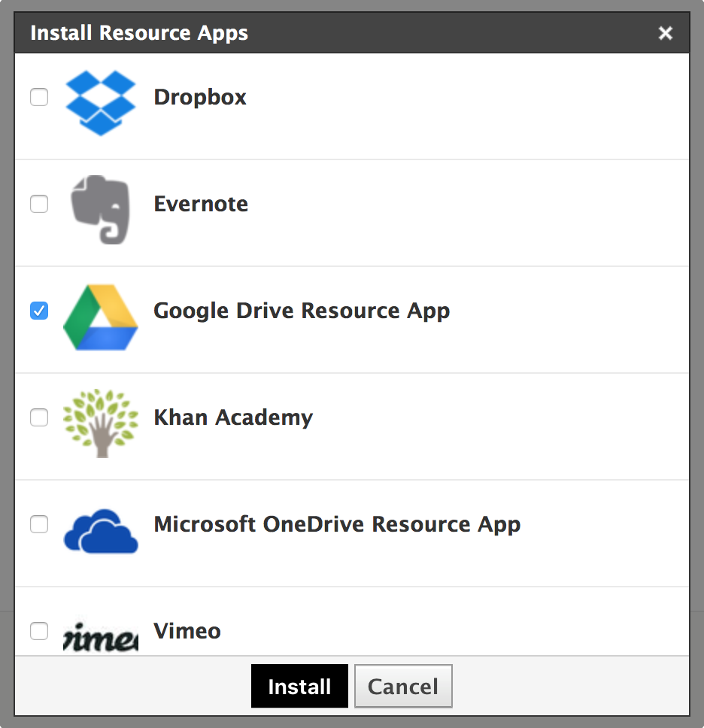The width and height of the screenshot is (704, 728).
Task: Cancel the Install Resource Apps dialog
Action: (x=403, y=686)
